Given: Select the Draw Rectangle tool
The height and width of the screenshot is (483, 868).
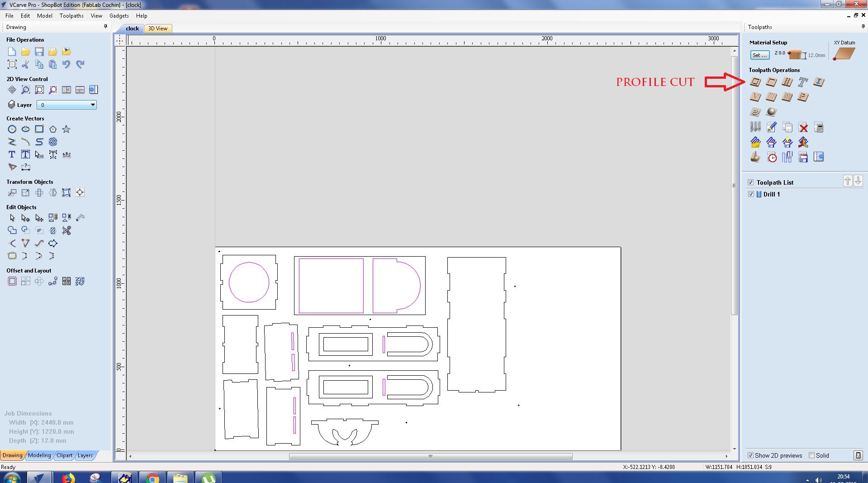Looking at the screenshot, I should tap(39, 129).
